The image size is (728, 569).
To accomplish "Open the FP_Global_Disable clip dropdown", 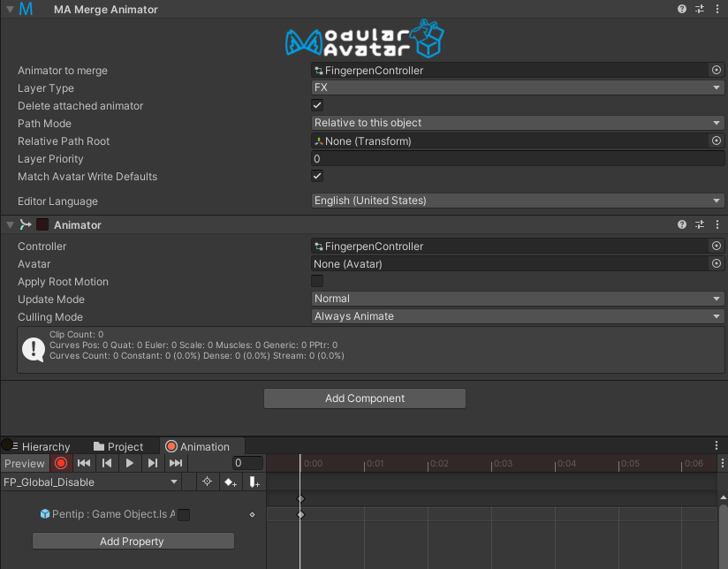I will 91,482.
